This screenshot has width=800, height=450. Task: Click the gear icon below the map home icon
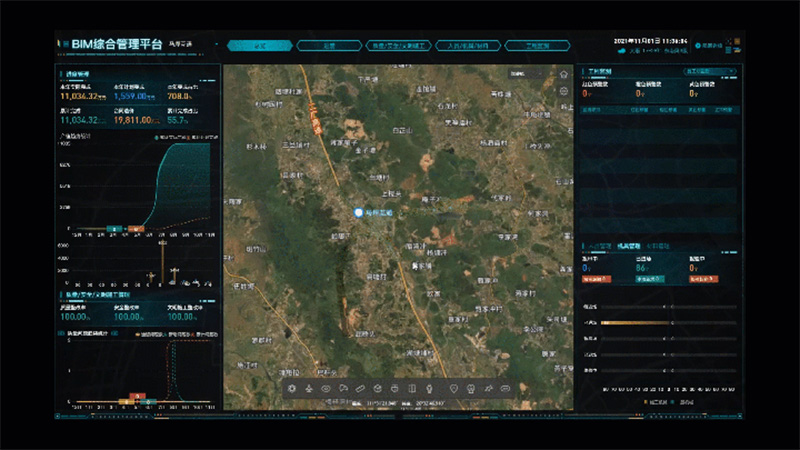(x=563, y=91)
